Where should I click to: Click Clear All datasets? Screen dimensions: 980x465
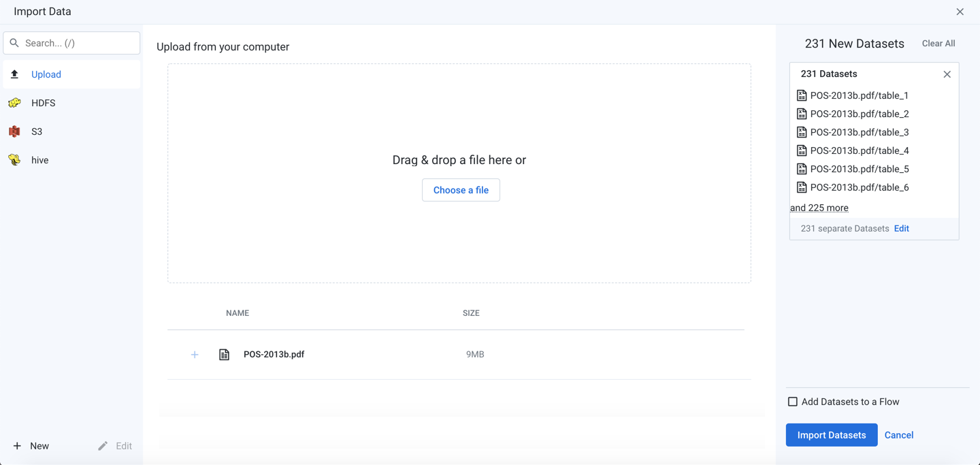[x=938, y=44]
